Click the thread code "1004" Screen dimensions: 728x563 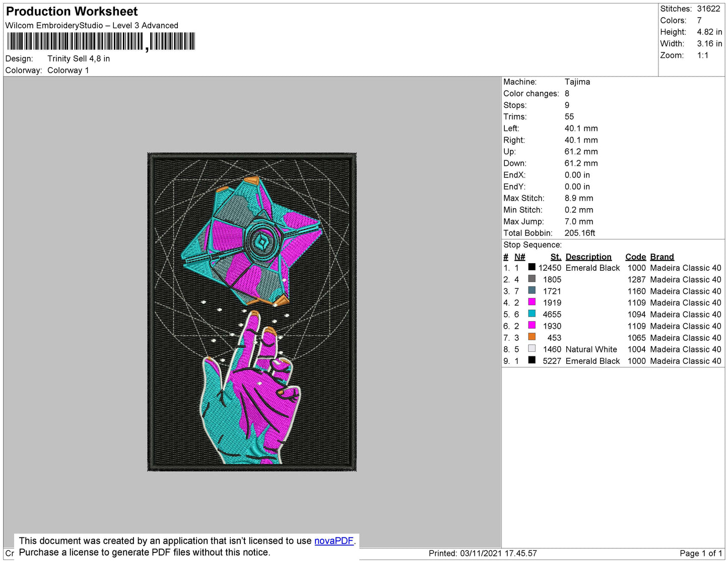637,349
